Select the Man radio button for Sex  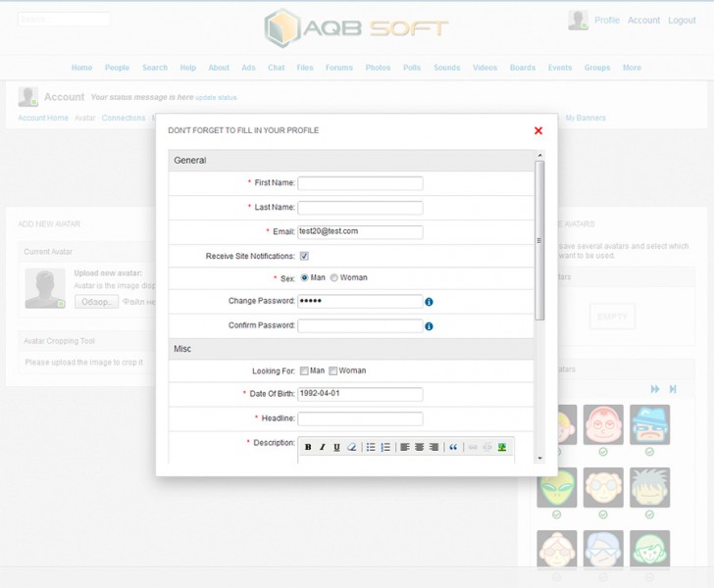[304, 277]
